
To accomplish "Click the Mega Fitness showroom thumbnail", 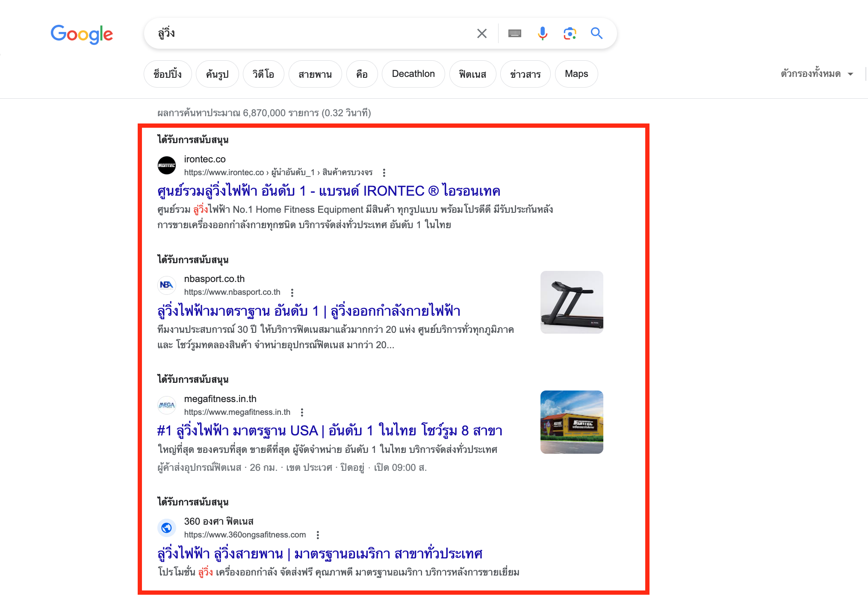I will 572,422.
